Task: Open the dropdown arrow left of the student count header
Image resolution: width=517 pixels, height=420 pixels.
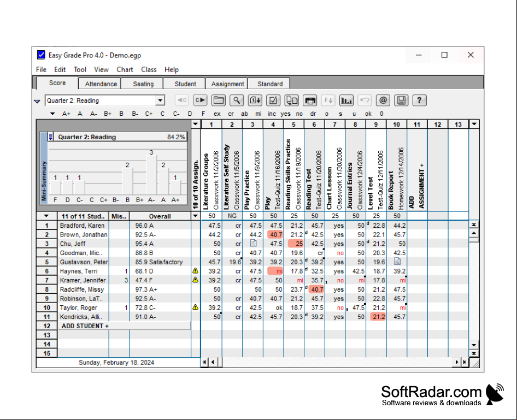Action: pos(46,216)
